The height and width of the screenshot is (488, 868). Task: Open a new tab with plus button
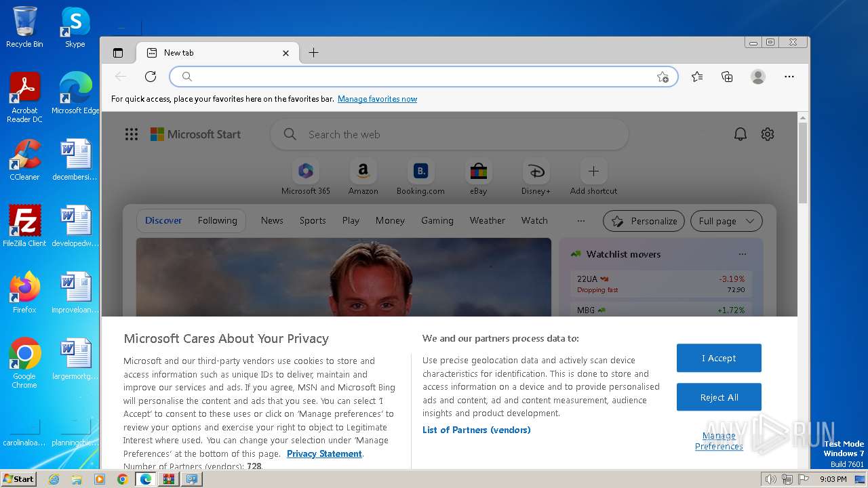point(313,53)
